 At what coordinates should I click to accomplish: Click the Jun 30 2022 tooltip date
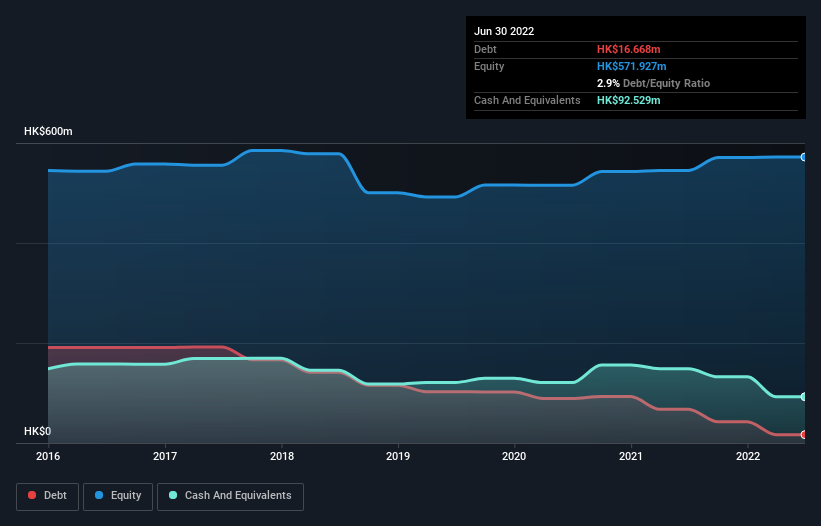pyautogui.click(x=504, y=31)
